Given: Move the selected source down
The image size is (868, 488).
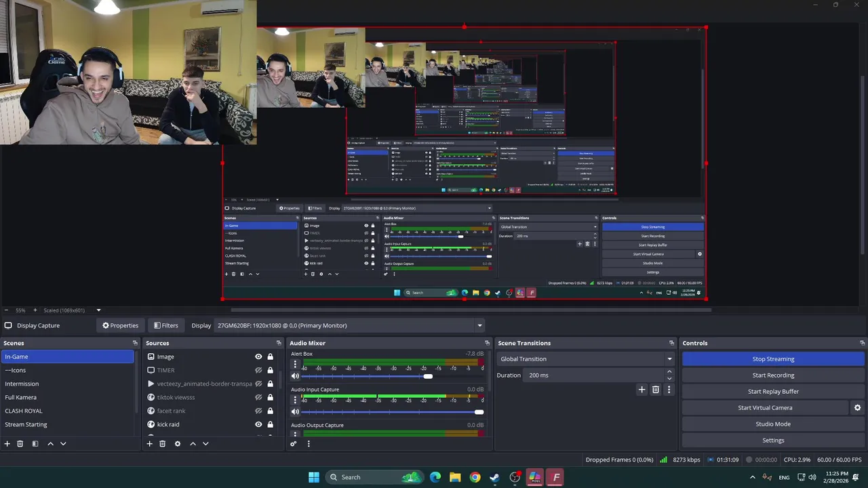Looking at the screenshot, I should (205, 444).
